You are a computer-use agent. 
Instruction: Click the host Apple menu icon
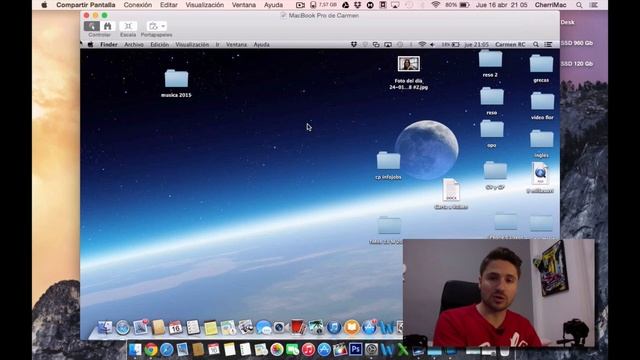(x=44, y=5)
